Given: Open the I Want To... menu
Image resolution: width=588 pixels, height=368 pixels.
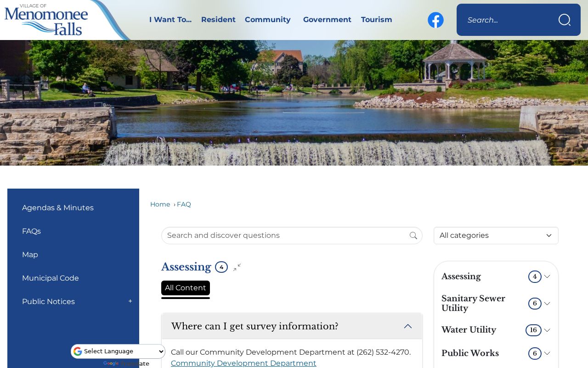Looking at the screenshot, I should coord(170,20).
